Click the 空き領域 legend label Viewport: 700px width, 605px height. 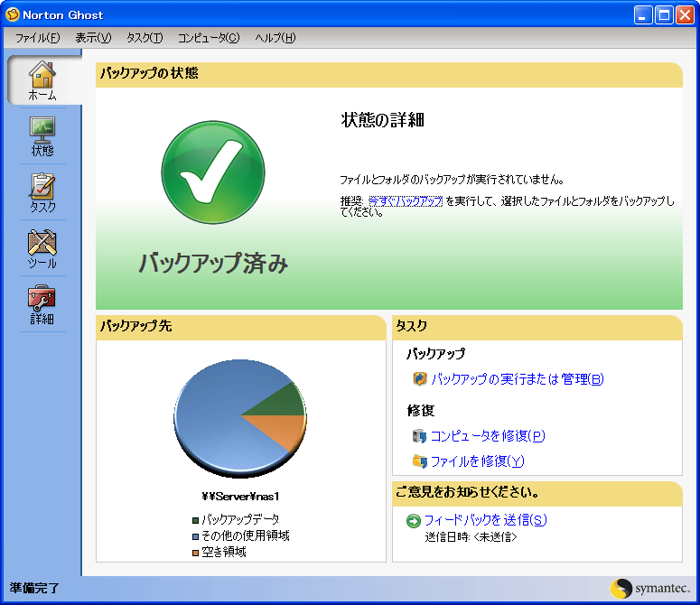224,553
